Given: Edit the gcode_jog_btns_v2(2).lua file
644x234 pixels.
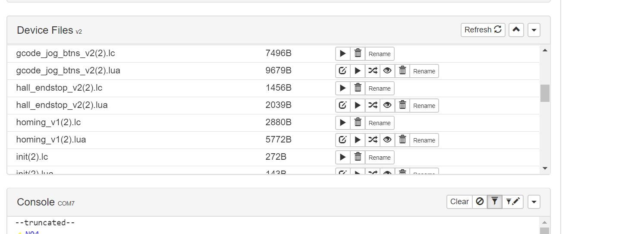Looking at the screenshot, I should [343, 71].
